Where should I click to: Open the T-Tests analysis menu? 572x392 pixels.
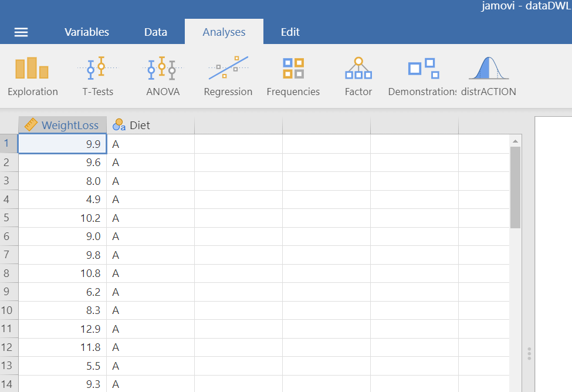tap(97, 76)
